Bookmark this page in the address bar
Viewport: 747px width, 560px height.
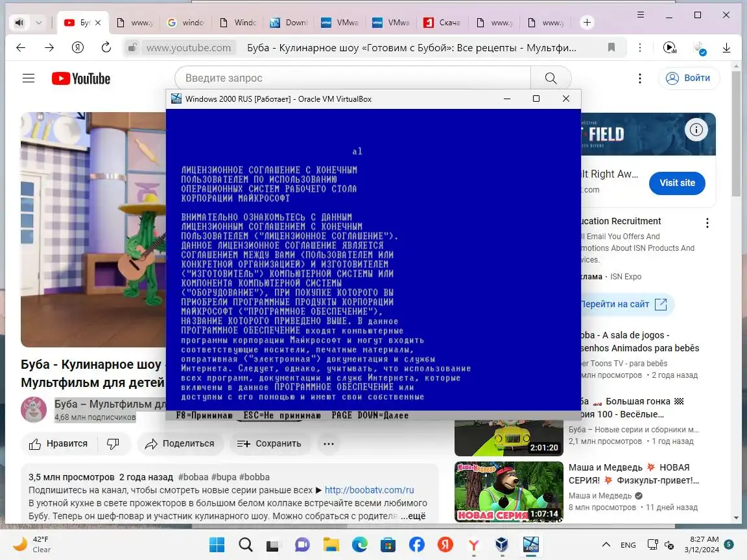coord(611,47)
